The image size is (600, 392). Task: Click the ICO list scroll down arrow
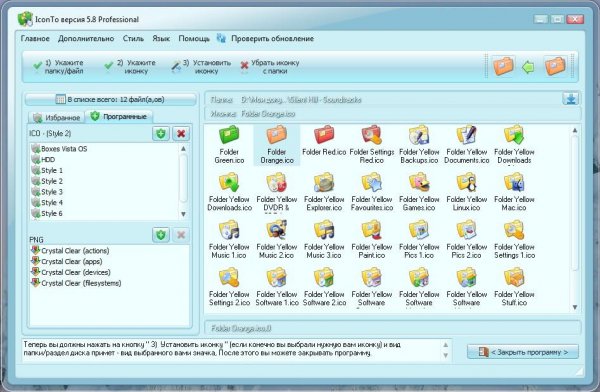pyautogui.click(x=183, y=214)
